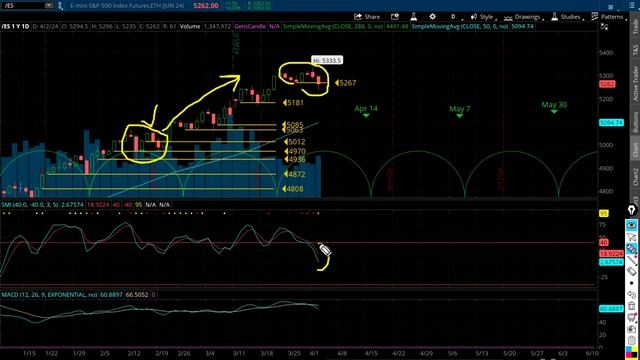
Task: Open the Drawings dropdown menu
Action: [523, 17]
